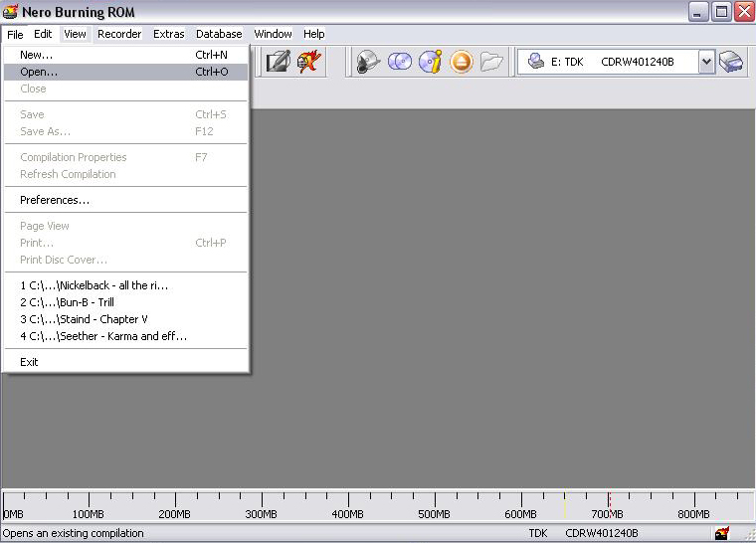This screenshot has width=756, height=543.
Task: Open the Extras menu
Action: pyautogui.click(x=169, y=34)
